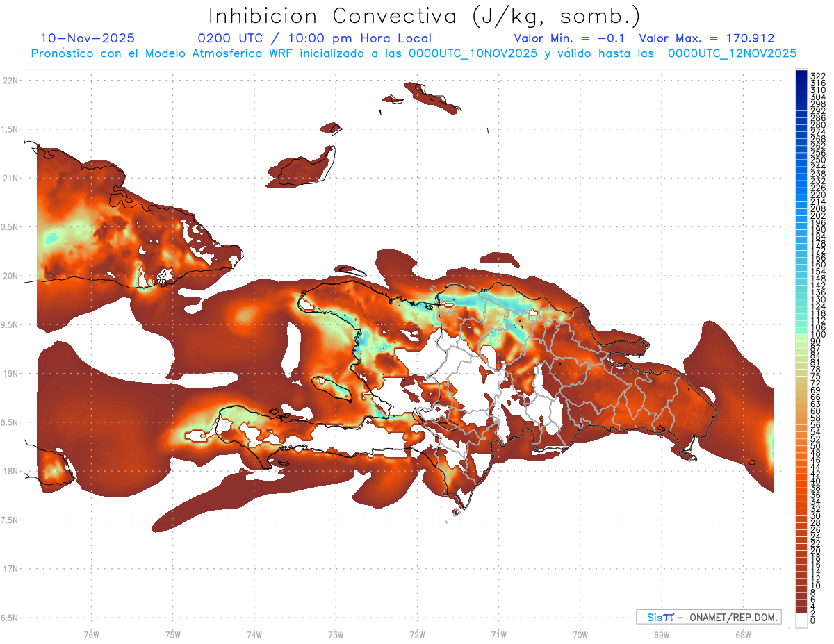Pick the white swatch at the color scale's bottom
The image size is (834, 644).
(801, 620)
